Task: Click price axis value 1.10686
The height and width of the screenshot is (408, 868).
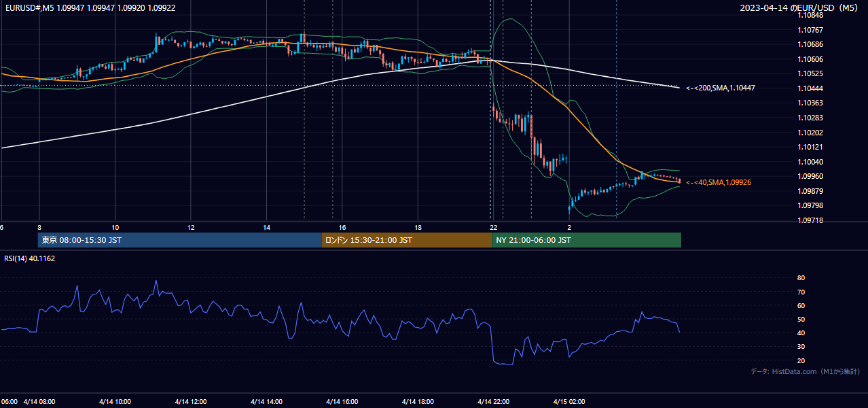Action: pos(810,44)
